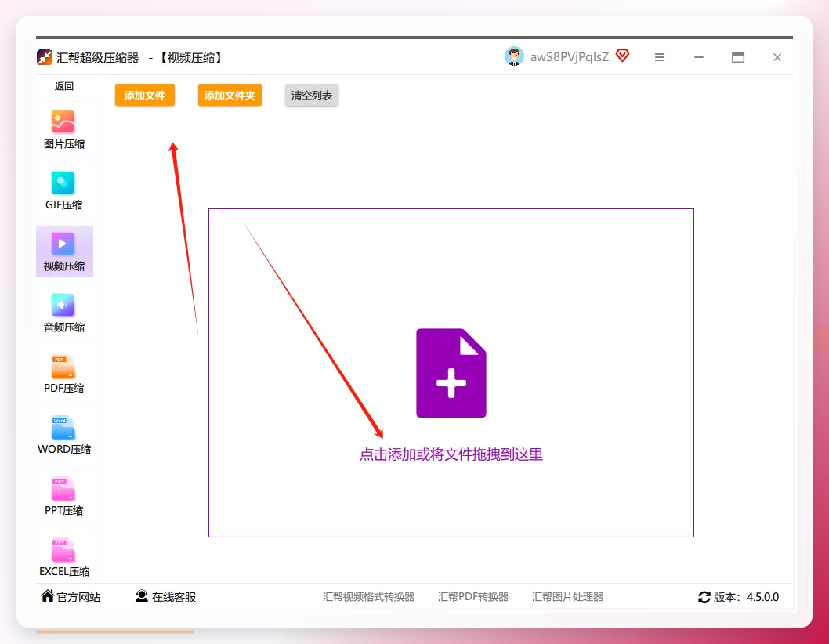Image resolution: width=829 pixels, height=644 pixels.
Task: Click the version number 4.5.0.0
Action: pyautogui.click(x=762, y=597)
